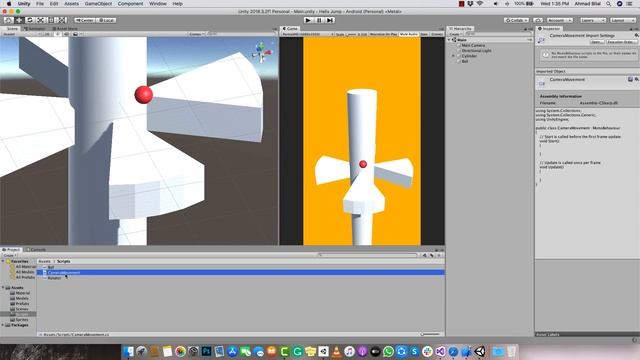Select Ball in the Hierarchy
The width and height of the screenshot is (640, 360).
(x=464, y=61)
